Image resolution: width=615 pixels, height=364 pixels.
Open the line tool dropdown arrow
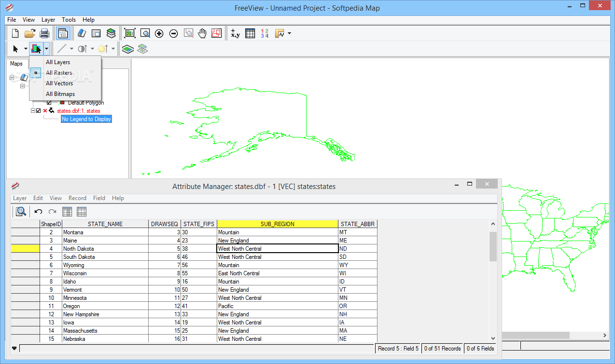[x=71, y=49]
